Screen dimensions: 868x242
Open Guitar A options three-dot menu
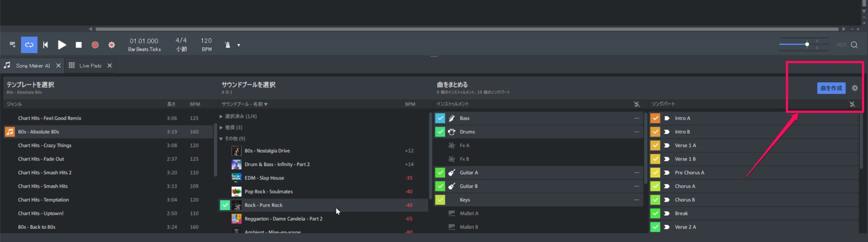[x=636, y=173]
